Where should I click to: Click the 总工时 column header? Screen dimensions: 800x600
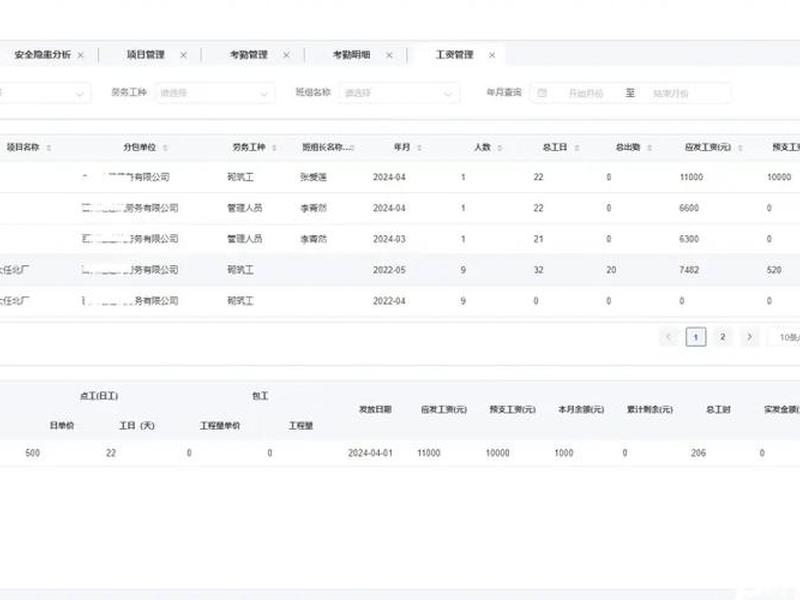pyautogui.click(x=718, y=410)
